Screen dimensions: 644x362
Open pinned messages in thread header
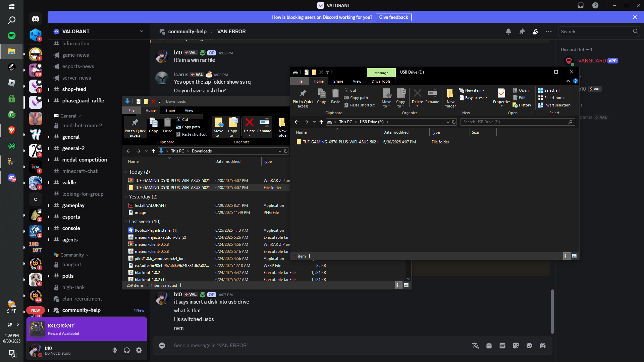point(522,32)
